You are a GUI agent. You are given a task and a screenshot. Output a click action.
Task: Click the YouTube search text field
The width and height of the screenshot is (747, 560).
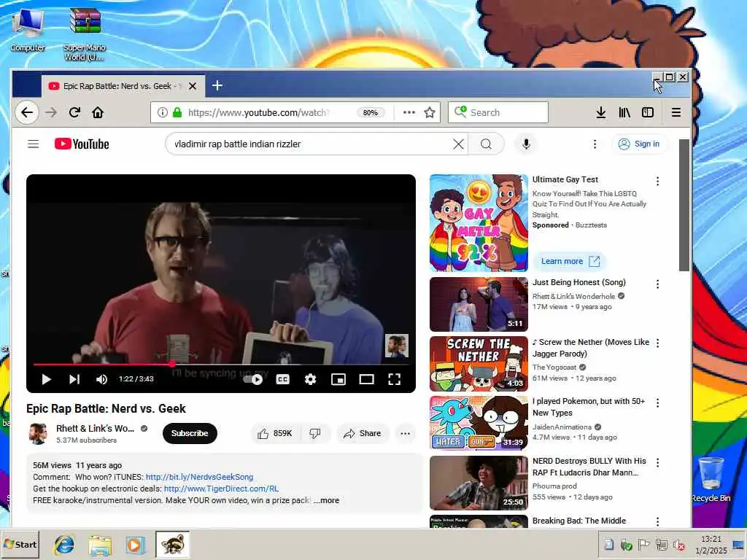(312, 144)
